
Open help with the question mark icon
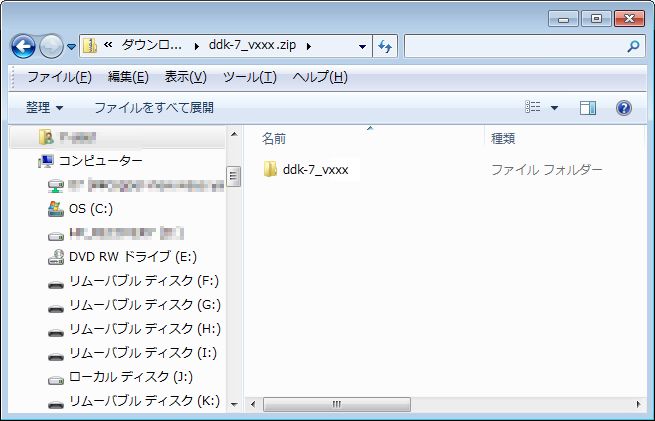tap(624, 108)
